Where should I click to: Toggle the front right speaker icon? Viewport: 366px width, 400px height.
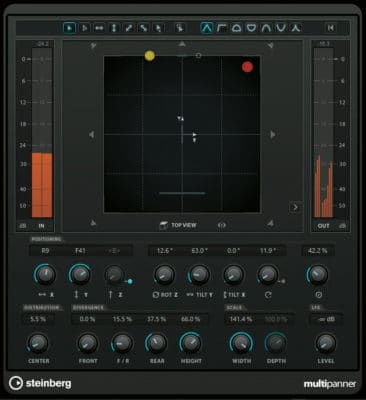tap(271, 45)
